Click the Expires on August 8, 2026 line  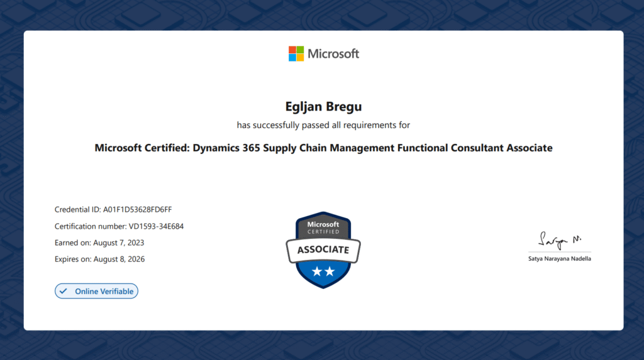click(100, 259)
